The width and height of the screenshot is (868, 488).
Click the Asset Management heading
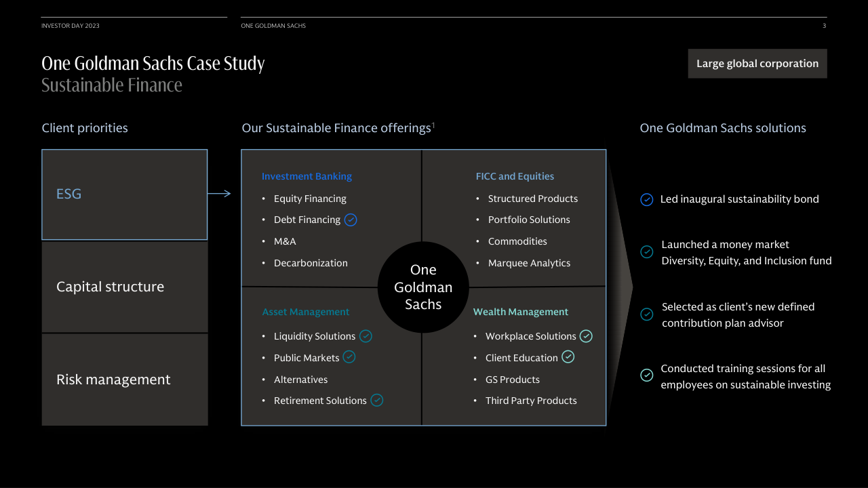(x=306, y=312)
